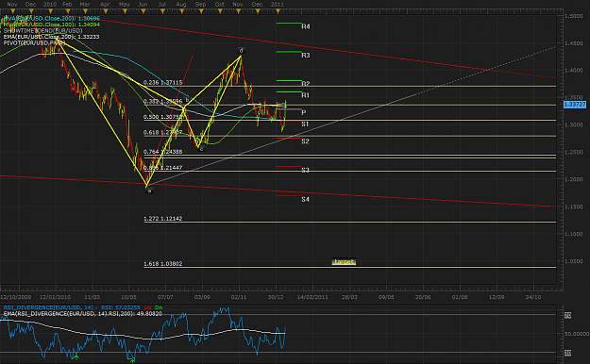Select the PIVOT(EUR/USD) indicator label
590x364 pixels.
pos(34,42)
